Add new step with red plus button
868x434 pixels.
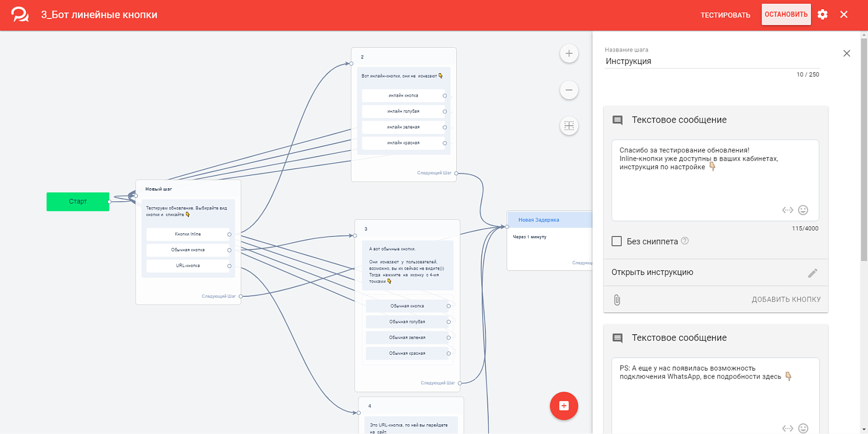564,406
